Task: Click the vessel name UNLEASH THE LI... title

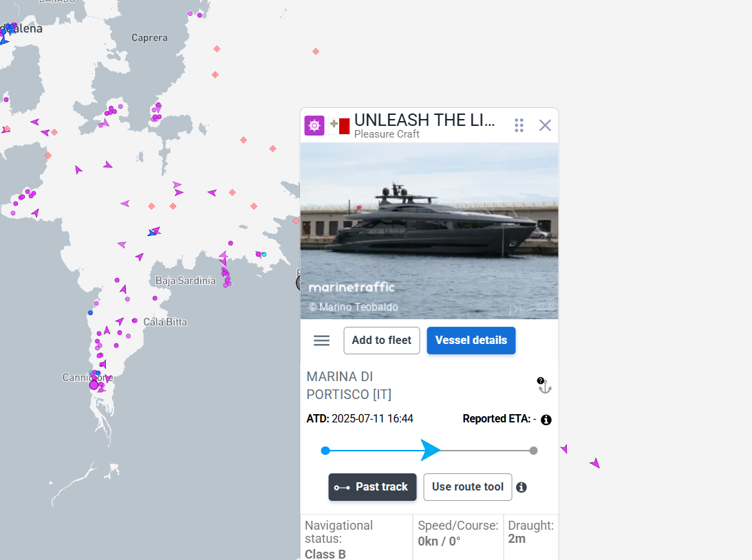Action: pos(425,120)
